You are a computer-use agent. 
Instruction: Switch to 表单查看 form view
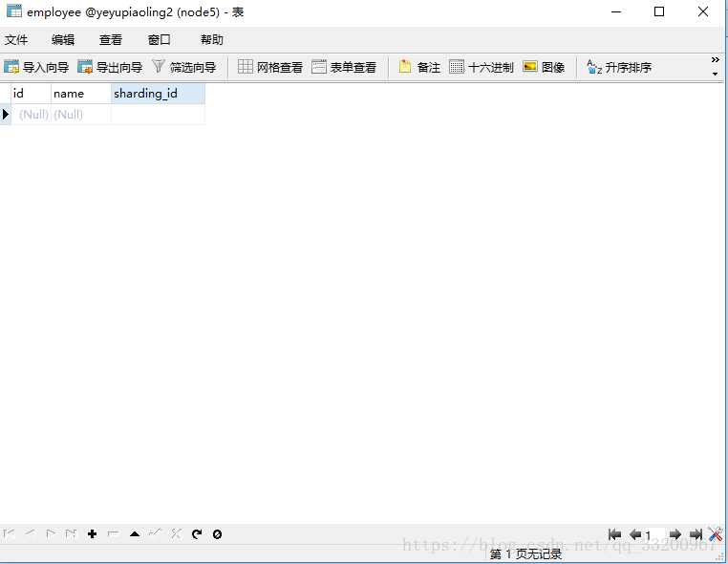344,67
